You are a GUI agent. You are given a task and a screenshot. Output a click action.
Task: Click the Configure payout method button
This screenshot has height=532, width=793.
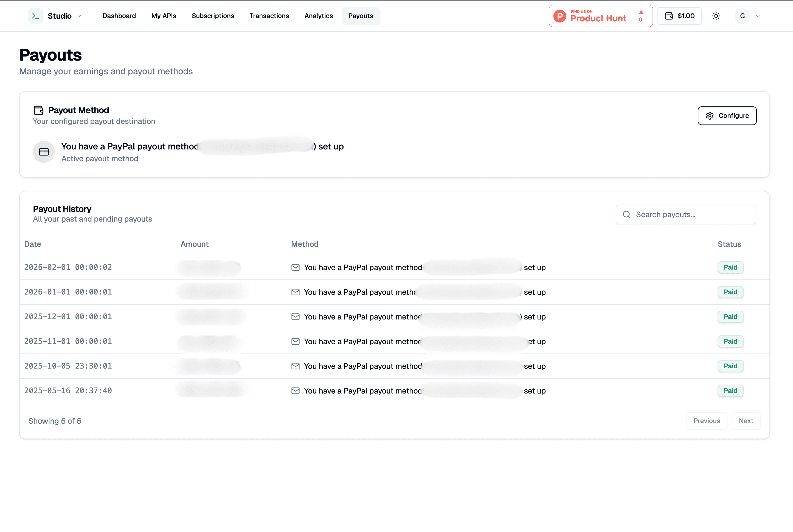(727, 116)
